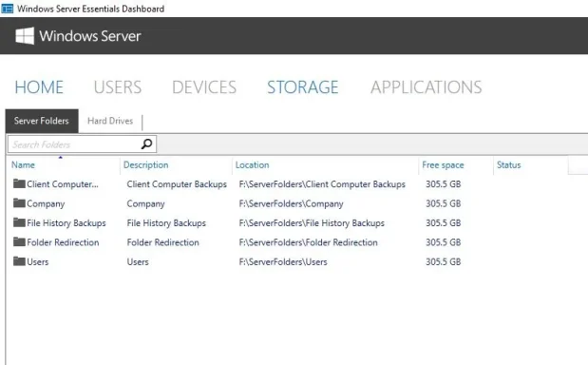
Task: Select the 'File History Backups' name cell
Action: (66, 222)
